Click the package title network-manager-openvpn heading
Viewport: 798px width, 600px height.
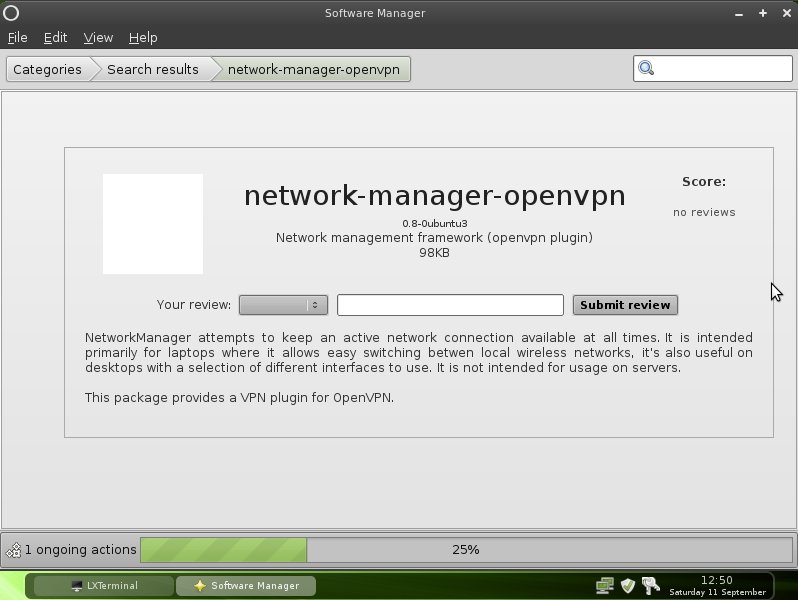pos(435,196)
